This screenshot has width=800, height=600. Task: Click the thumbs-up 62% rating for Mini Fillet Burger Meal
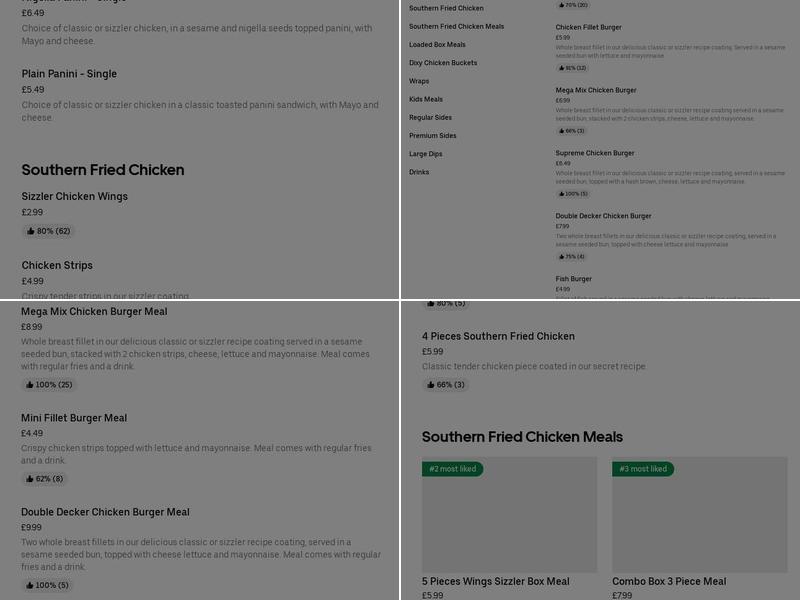point(45,478)
